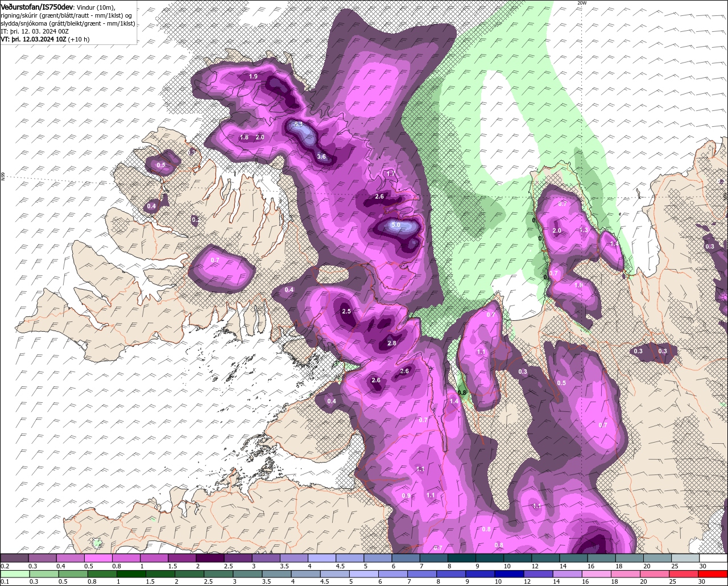Click the 1.3 precipitation value on map
This screenshot has height=586, width=728.
(584, 230)
